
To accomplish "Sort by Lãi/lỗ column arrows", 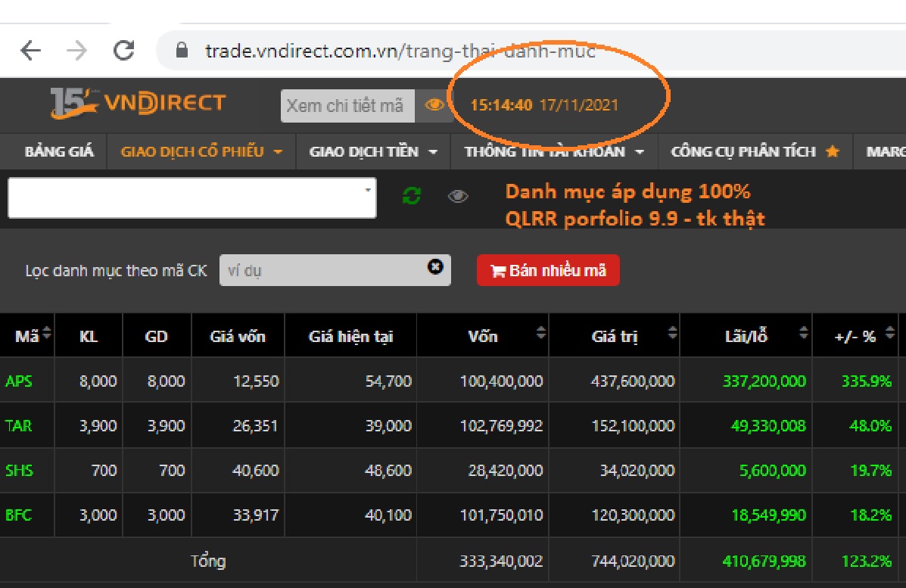I will pyautogui.click(x=802, y=334).
